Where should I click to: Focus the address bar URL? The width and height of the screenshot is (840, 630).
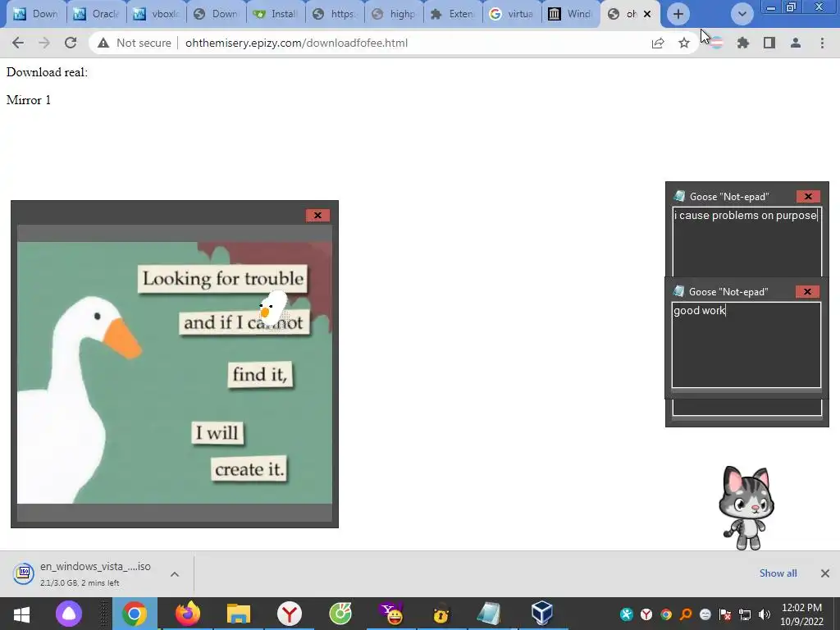(296, 43)
